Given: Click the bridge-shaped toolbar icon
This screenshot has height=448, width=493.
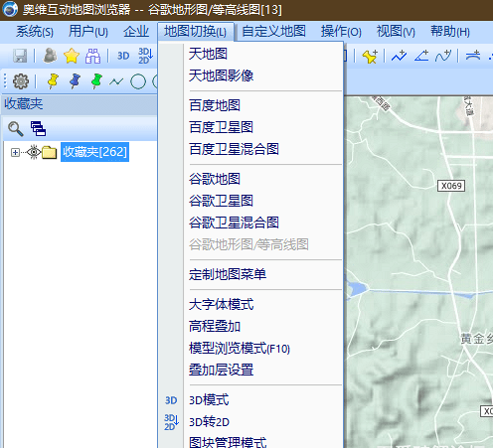Looking at the screenshot, I should 473,56.
